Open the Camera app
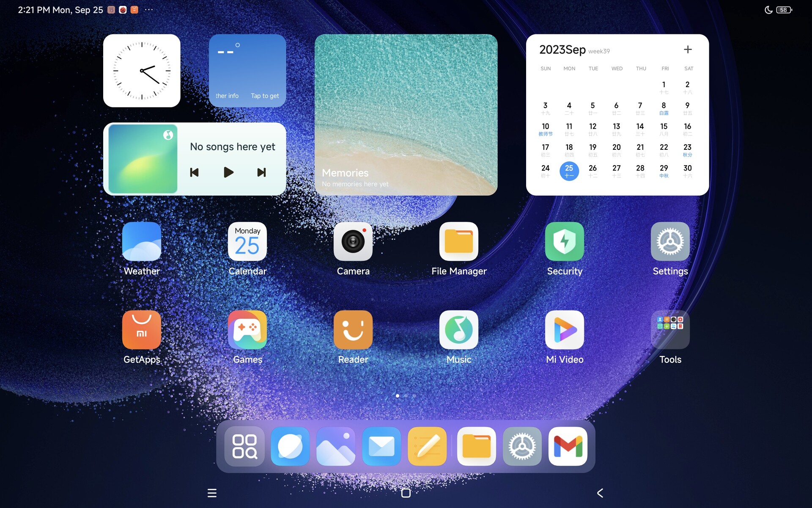Image resolution: width=812 pixels, height=508 pixels. (x=353, y=241)
